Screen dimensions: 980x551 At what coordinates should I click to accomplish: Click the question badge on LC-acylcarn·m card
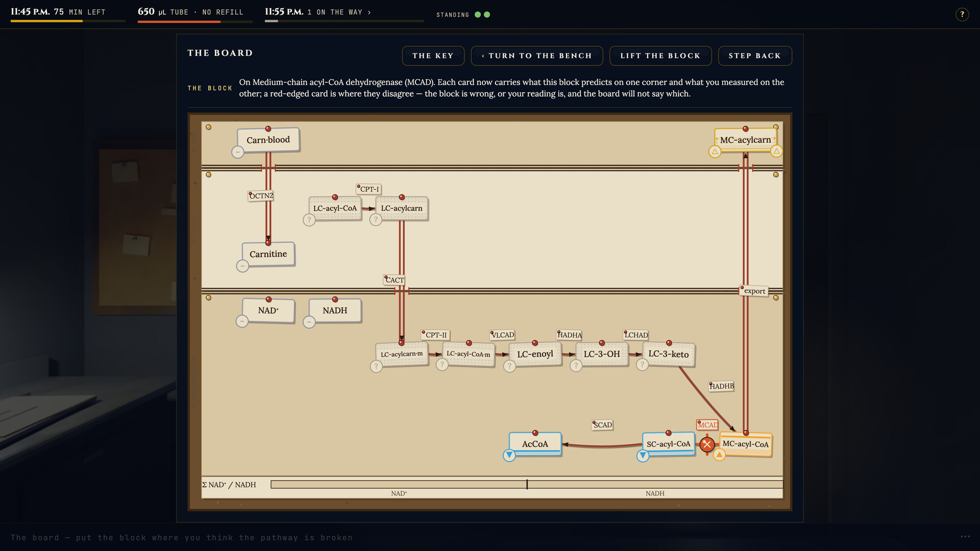coord(376,366)
